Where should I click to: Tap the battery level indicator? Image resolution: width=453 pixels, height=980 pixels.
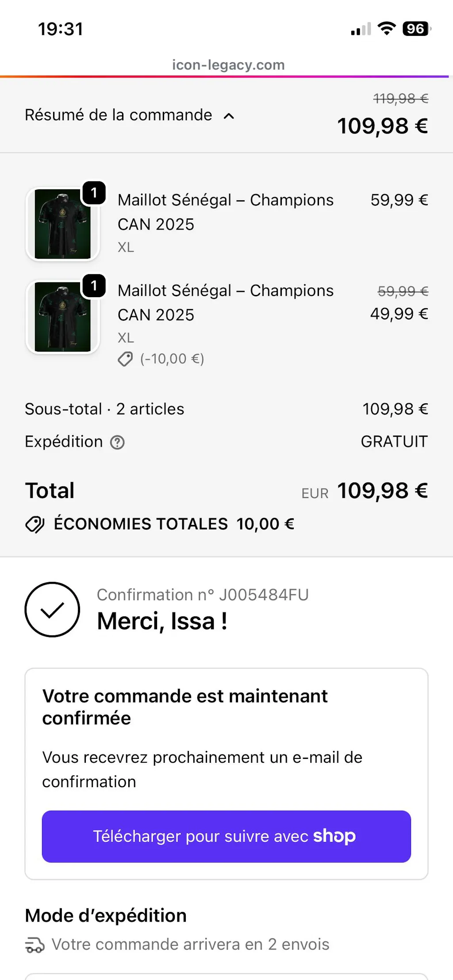point(416,29)
